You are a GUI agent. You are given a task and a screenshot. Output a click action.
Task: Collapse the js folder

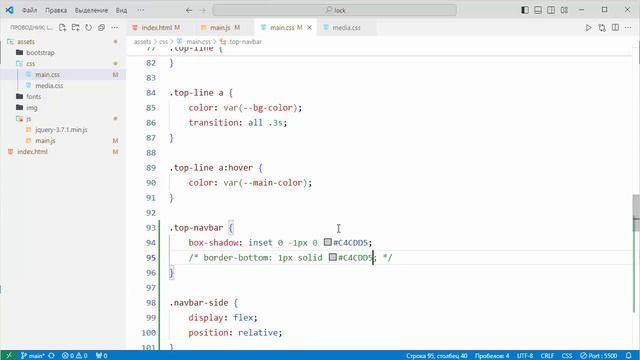(29, 118)
